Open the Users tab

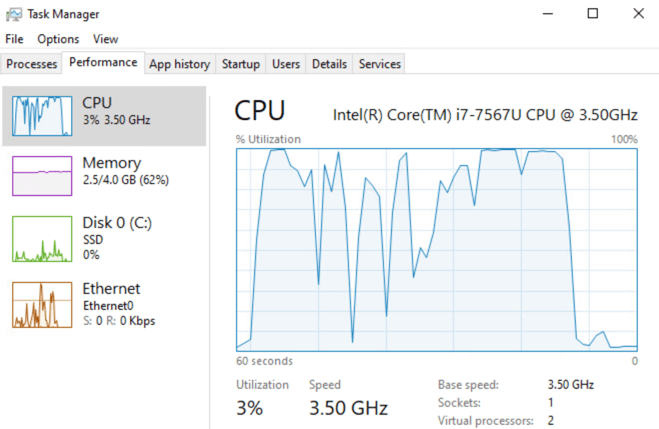point(286,64)
